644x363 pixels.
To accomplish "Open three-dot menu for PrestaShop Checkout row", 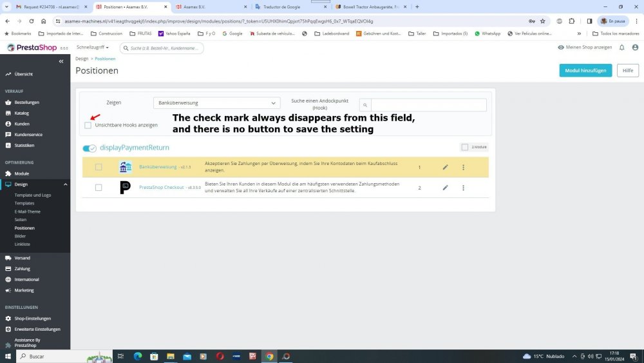I will click(463, 188).
